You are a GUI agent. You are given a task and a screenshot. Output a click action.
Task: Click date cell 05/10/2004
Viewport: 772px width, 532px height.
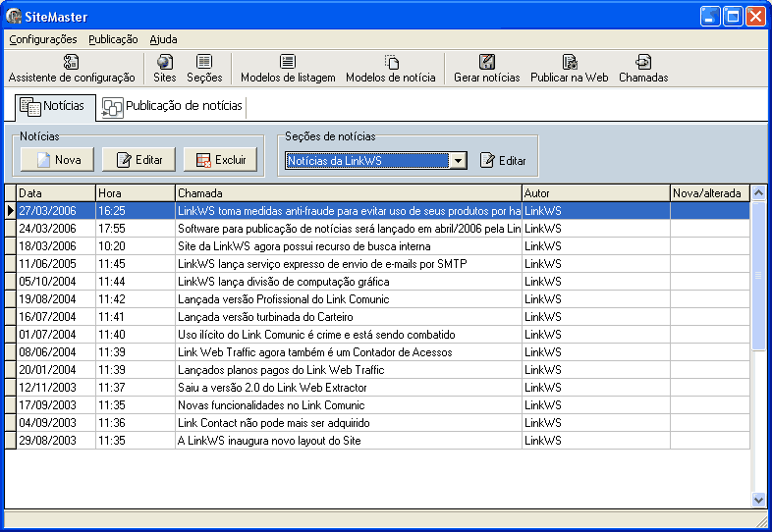pos(56,282)
